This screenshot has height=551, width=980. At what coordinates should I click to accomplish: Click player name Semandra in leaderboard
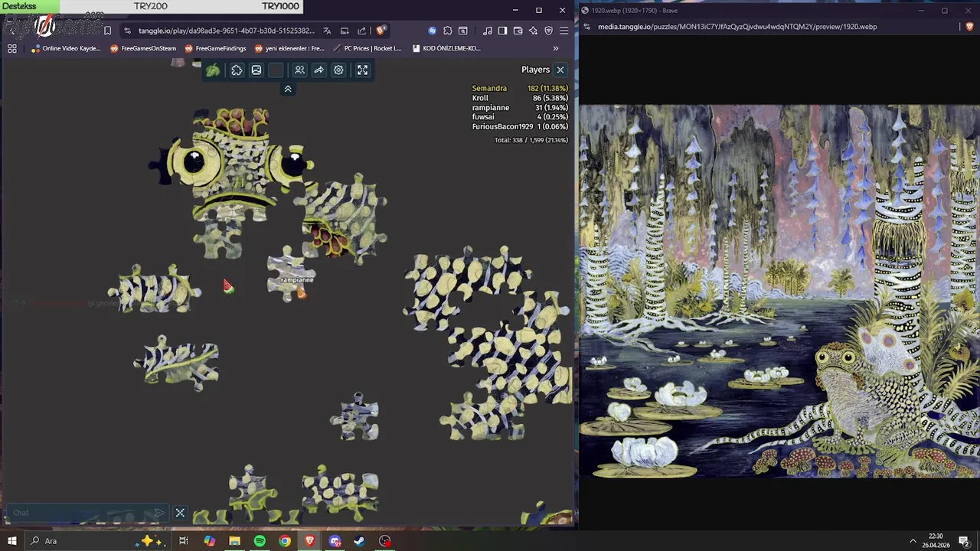click(x=489, y=88)
